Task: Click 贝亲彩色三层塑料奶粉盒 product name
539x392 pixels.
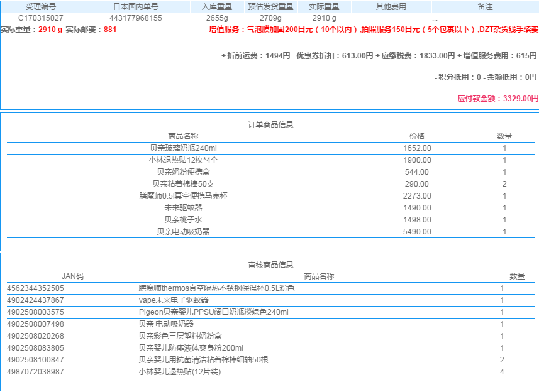Action: 180,335
